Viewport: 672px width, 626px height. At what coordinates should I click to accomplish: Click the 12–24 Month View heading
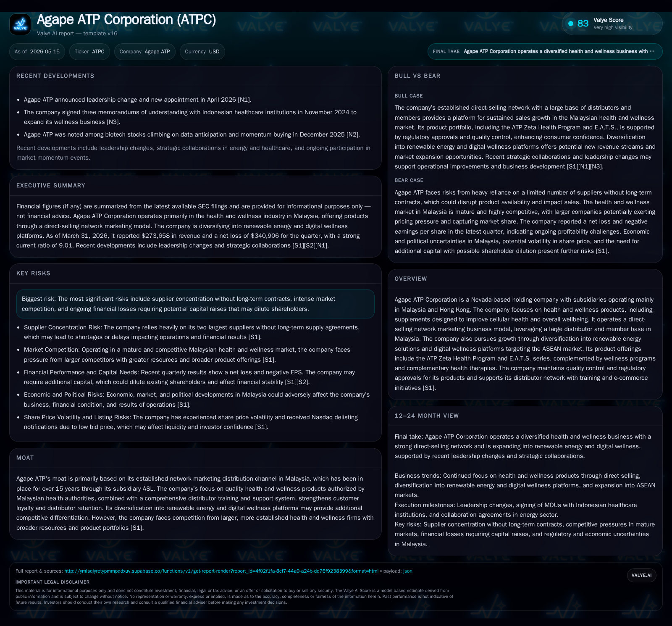(x=427, y=416)
